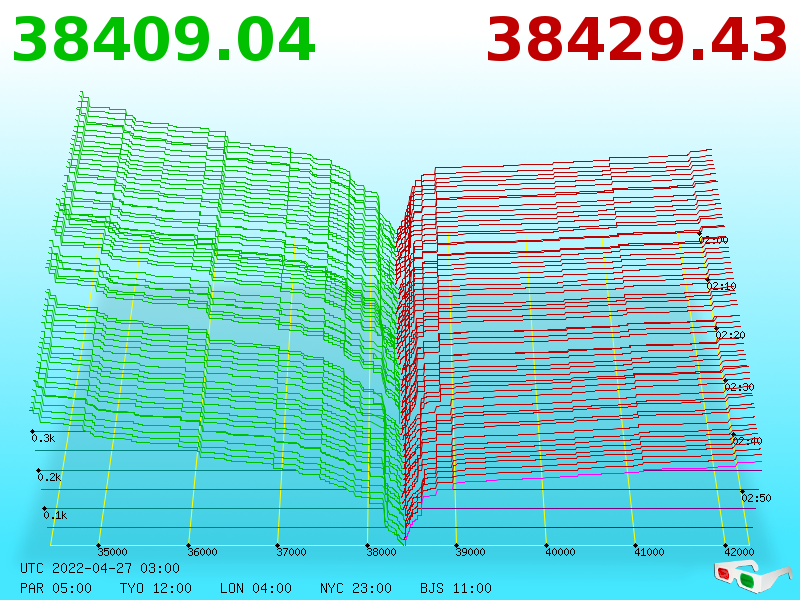Click the PAR 05:00 clock
The height and width of the screenshot is (600, 800).
[x=56, y=588]
